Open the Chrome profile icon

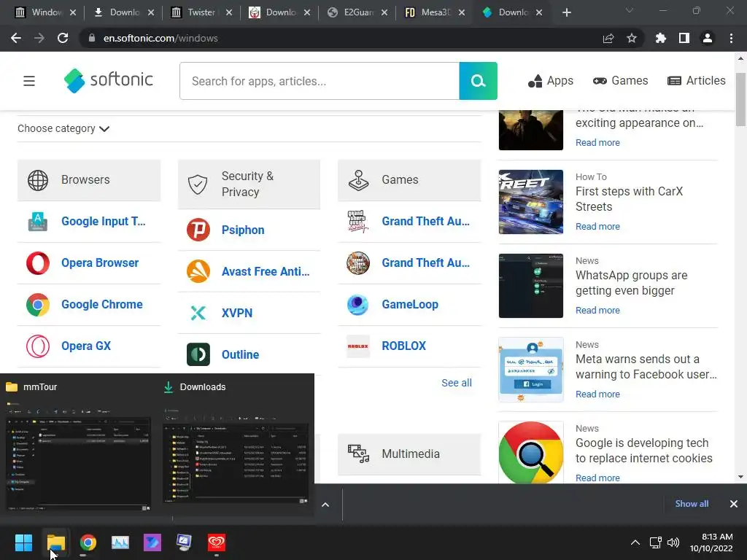click(708, 38)
